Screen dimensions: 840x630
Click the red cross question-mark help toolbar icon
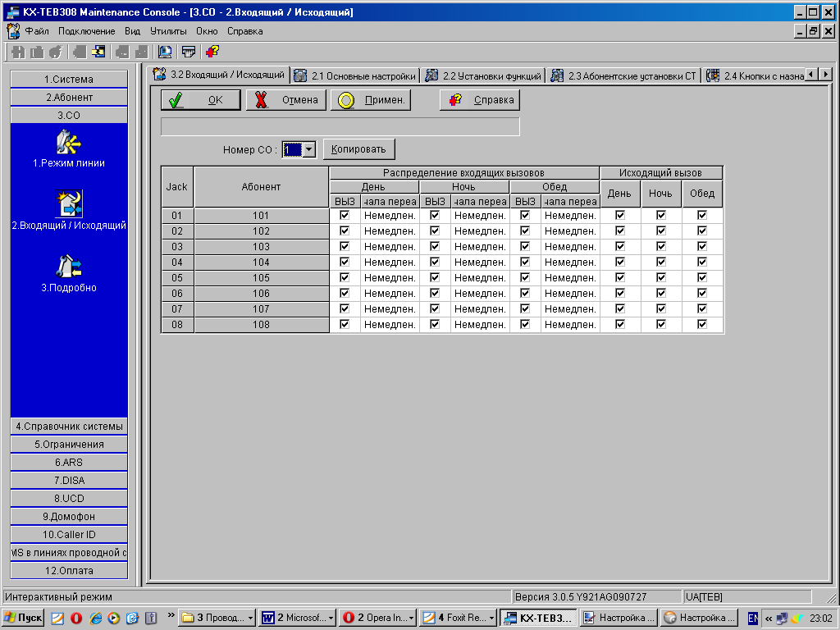tap(212, 52)
